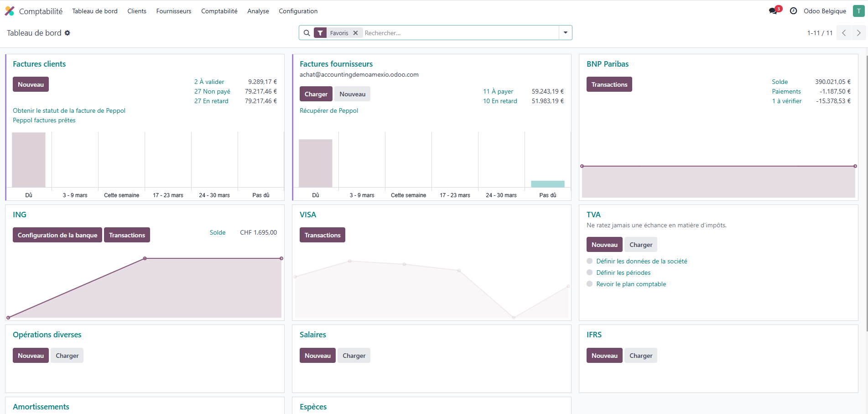Screen dimensions: 868x414
Task: Click Nouveau in Factures clients
Action: (x=31, y=84)
